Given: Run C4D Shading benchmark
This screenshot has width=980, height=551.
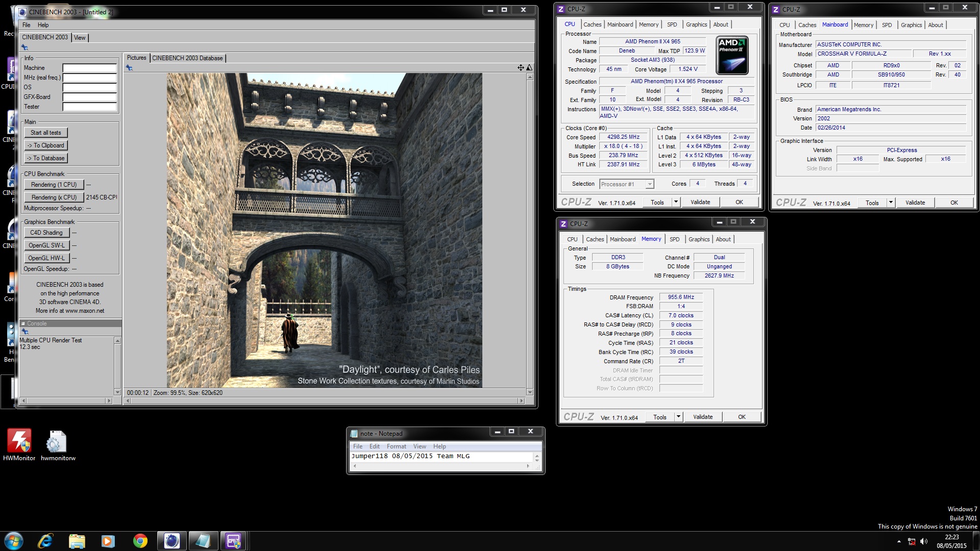Looking at the screenshot, I should click(x=46, y=233).
